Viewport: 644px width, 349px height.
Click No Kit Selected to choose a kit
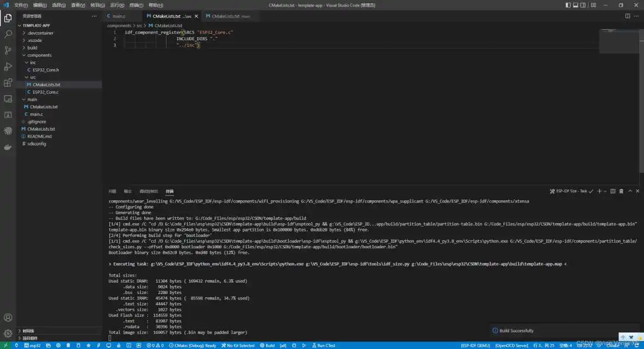pyautogui.click(x=238, y=345)
